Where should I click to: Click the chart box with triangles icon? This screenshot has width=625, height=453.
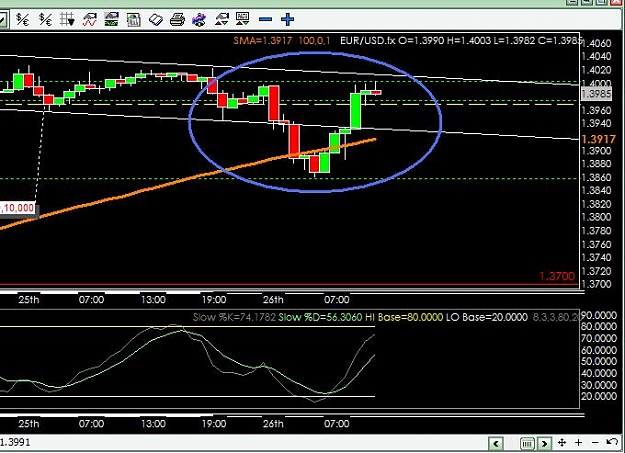242,19
